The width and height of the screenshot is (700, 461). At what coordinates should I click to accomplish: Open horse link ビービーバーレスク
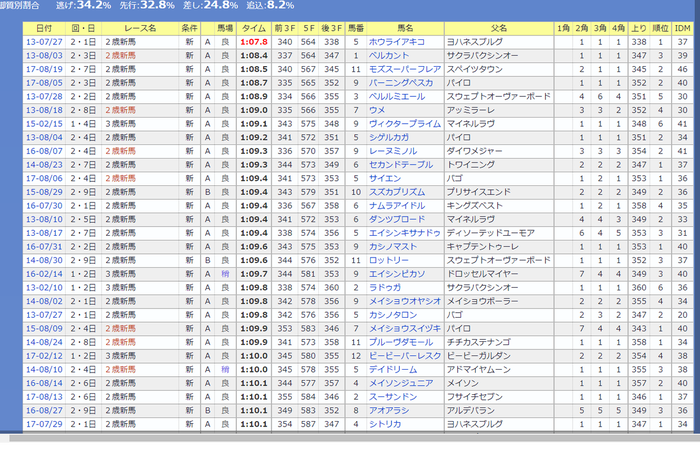tap(404, 356)
